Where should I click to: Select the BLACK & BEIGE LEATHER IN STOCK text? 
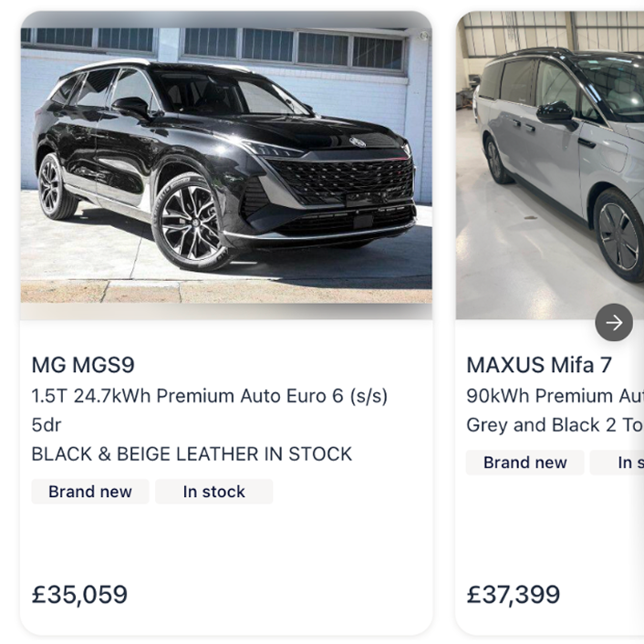click(192, 454)
